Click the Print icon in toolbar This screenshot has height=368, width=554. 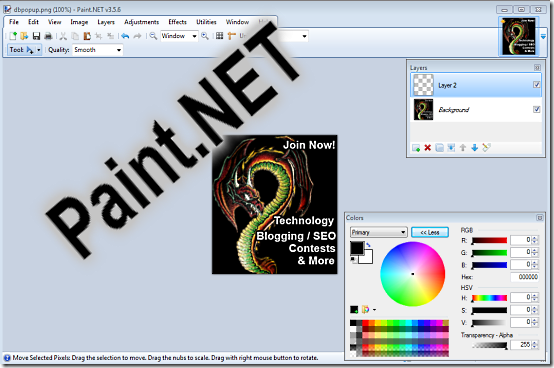coord(48,36)
